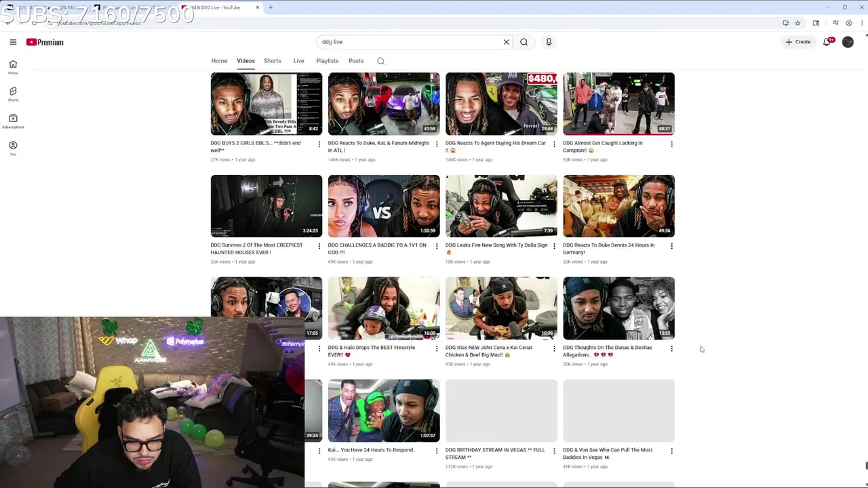Open title DDG Reacts To Duke, Kai, & Fanum
This screenshot has height=488, width=868.
pos(378,146)
